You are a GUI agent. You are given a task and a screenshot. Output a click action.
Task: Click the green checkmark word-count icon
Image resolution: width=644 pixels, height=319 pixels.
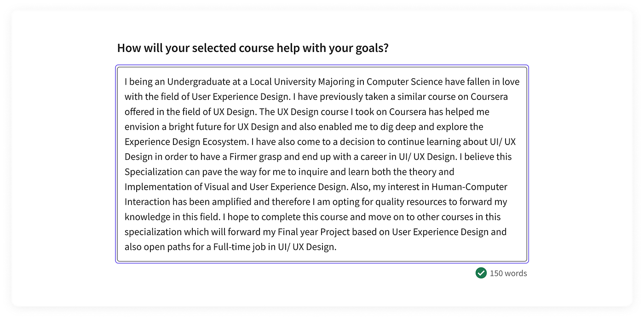pyautogui.click(x=481, y=273)
